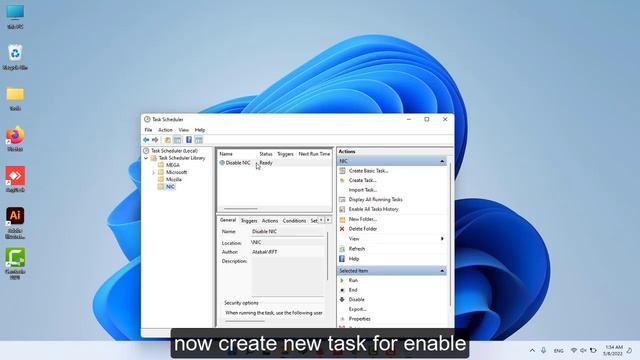
Task: Click the Description text box
Action: [287, 276]
